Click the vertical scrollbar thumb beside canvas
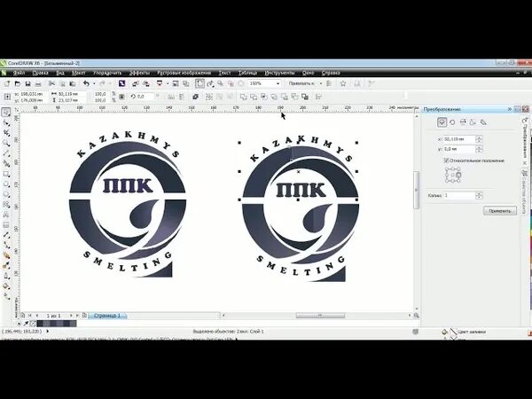 point(417,190)
